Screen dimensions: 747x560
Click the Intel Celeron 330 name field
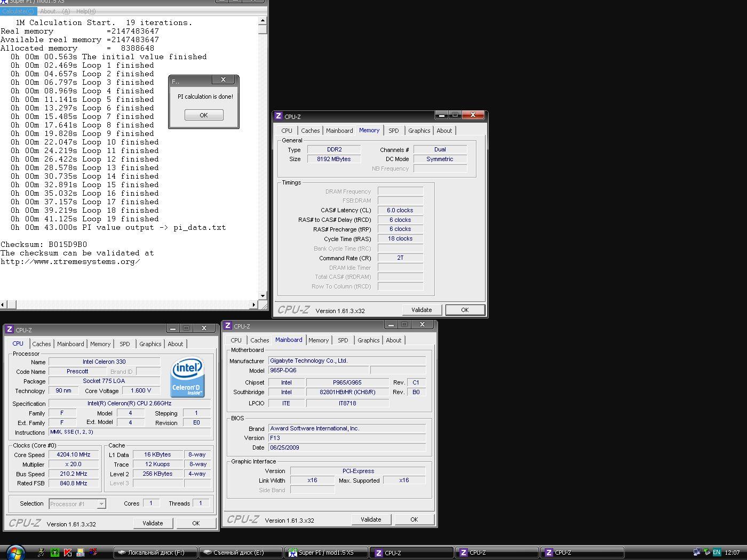point(104,362)
